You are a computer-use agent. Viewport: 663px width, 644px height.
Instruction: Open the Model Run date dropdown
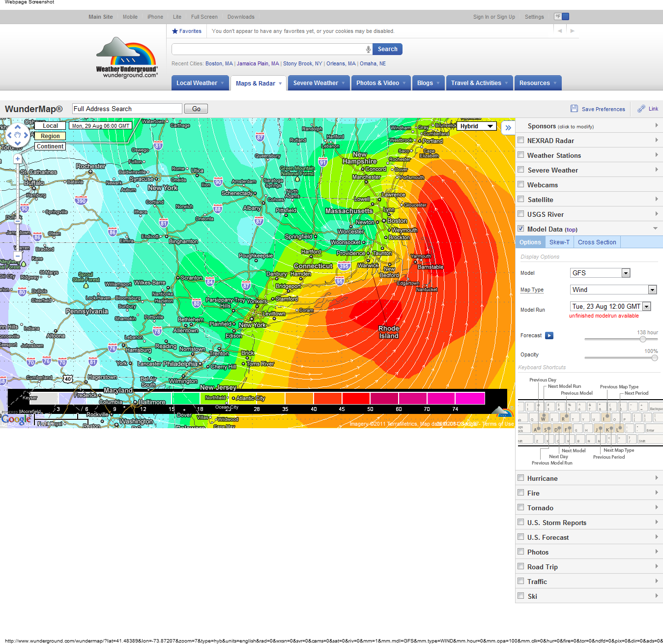pos(610,306)
